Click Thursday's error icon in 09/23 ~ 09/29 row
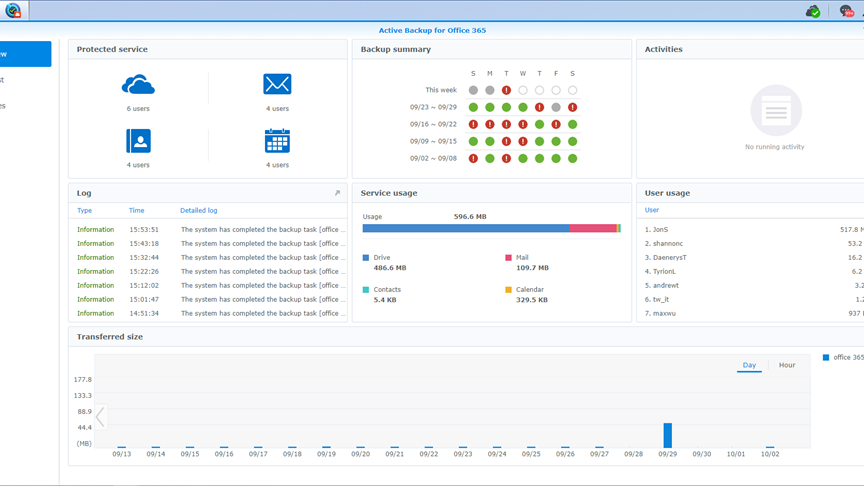This screenshot has width=864, height=486. [x=539, y=107]
